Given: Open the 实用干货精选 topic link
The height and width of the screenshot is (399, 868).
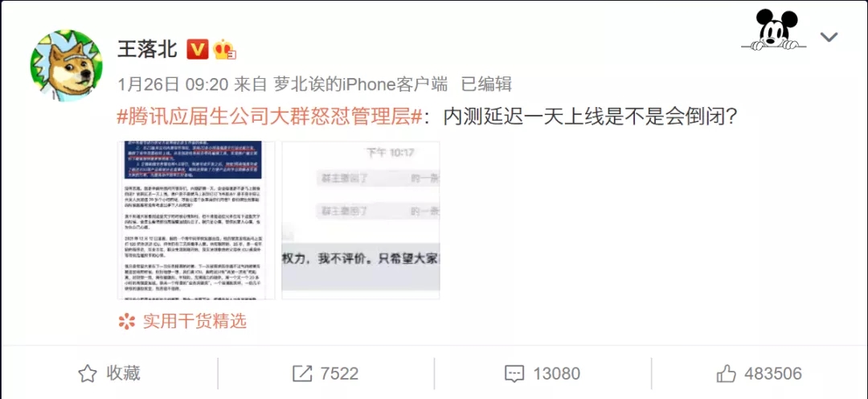Looking at the screenshot, I should [194, 321].
